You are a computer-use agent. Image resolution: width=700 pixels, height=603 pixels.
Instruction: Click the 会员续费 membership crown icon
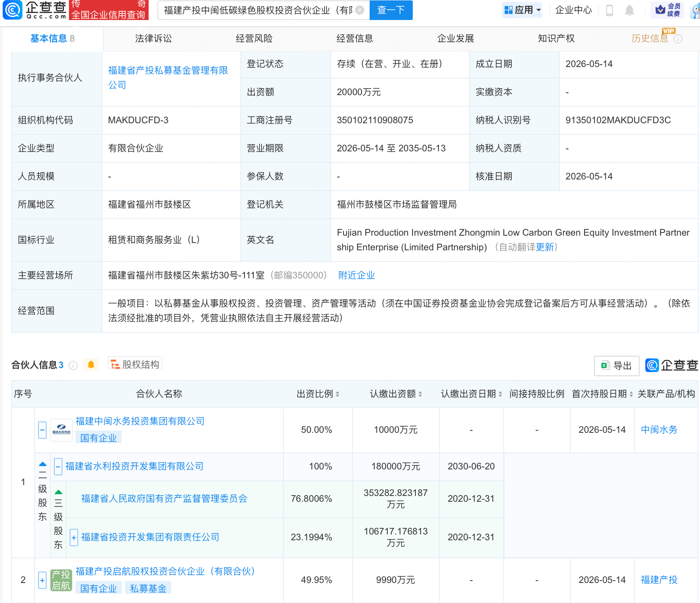(x=668, y=10)
